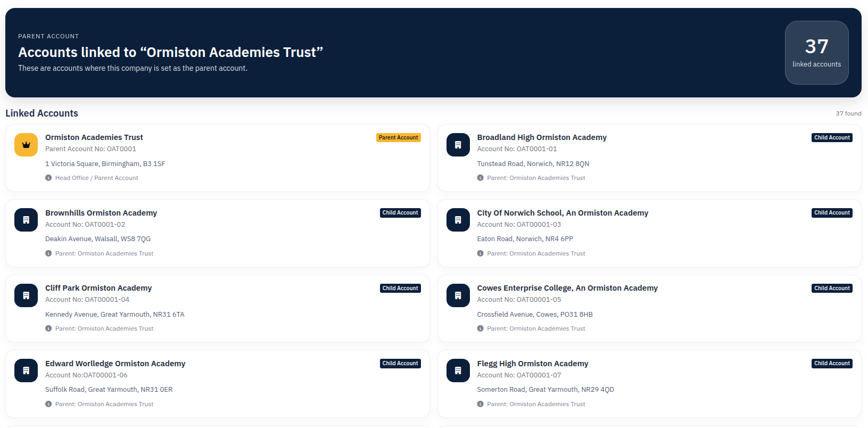This screenshot has height=428, width=868.
Task: Click the banner sentence about the parent account
Action: click(x=133, y=68)
